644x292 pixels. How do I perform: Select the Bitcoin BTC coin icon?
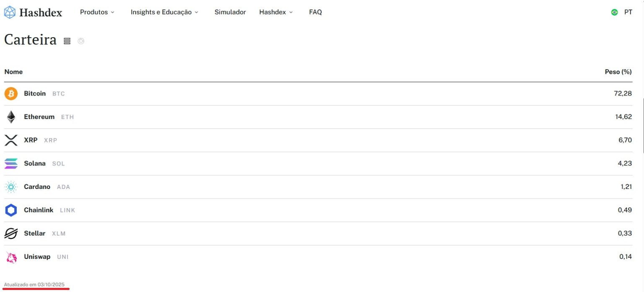click(11, 93)
